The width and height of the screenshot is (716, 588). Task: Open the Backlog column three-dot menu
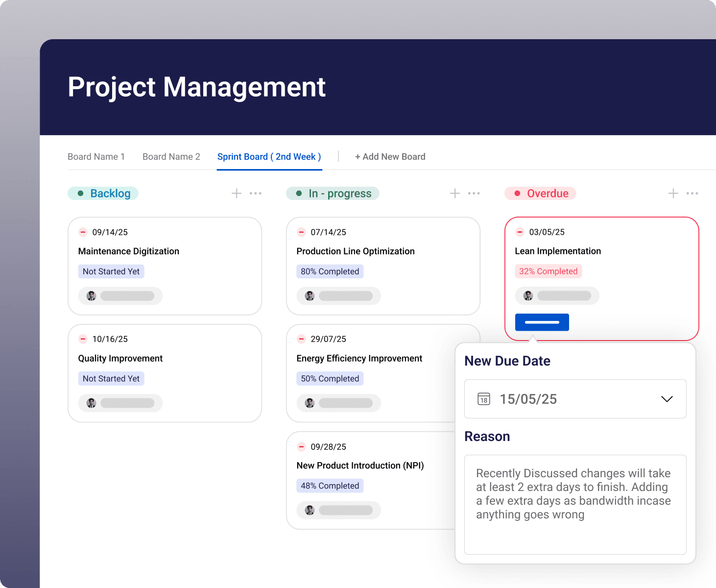256,194
